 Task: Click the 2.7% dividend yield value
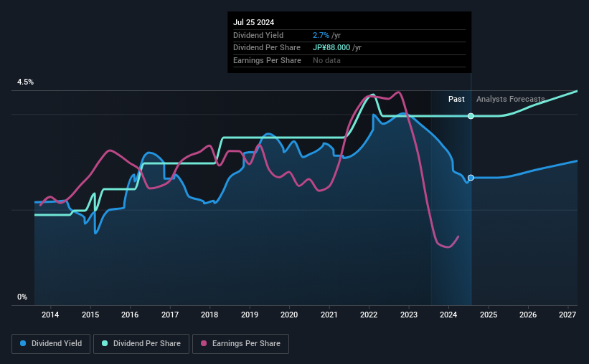point(321,35)
